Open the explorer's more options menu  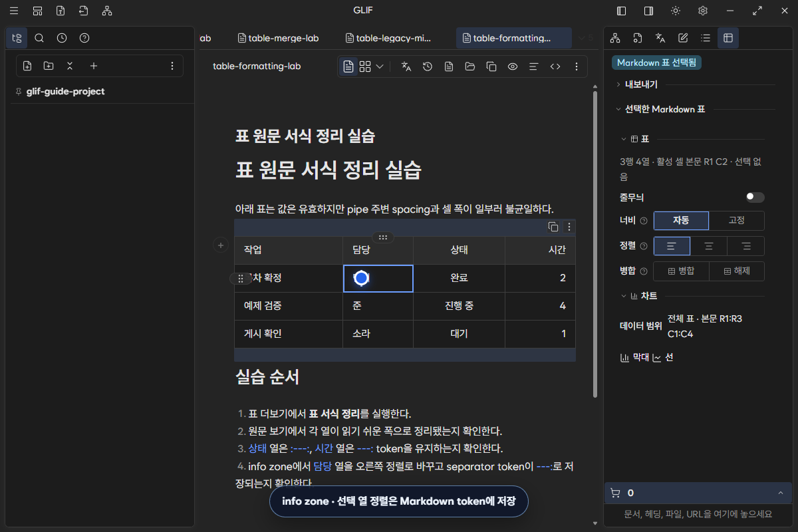point(172,66)
